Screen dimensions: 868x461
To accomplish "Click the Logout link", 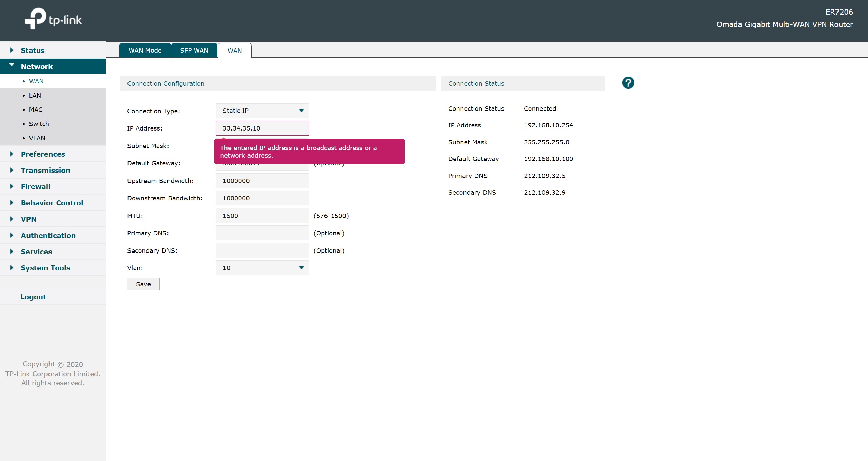I will click(33, 297).
